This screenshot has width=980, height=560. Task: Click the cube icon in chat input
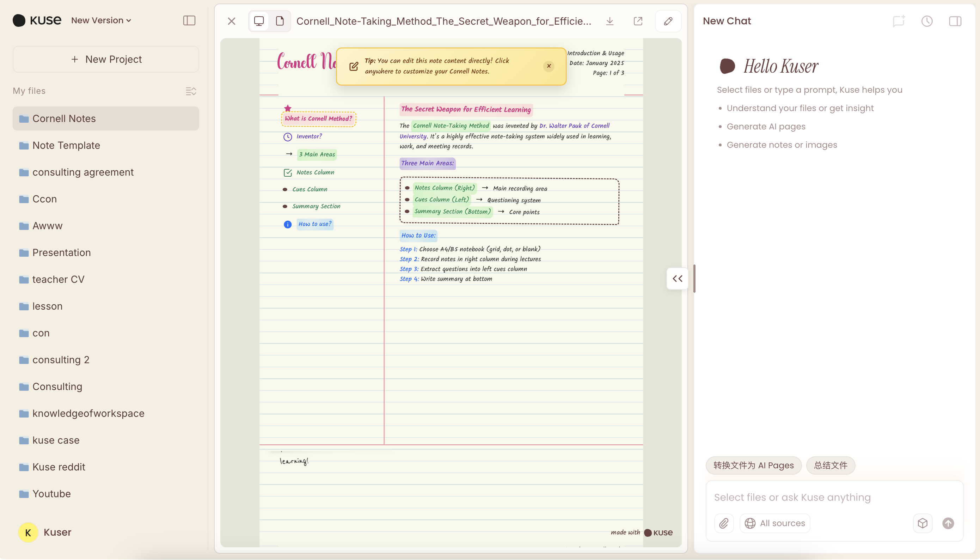pyautogui.click(x=923, y=523)
